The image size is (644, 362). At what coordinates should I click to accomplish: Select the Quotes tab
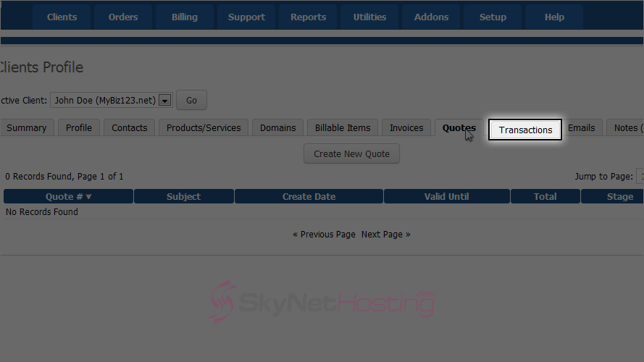(x=459, y=127)
